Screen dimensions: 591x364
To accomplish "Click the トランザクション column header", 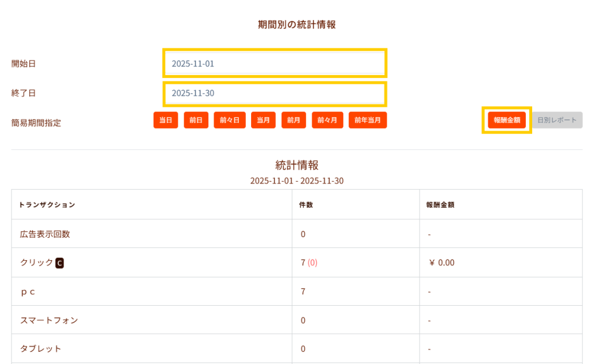I will tap(47, 205).
